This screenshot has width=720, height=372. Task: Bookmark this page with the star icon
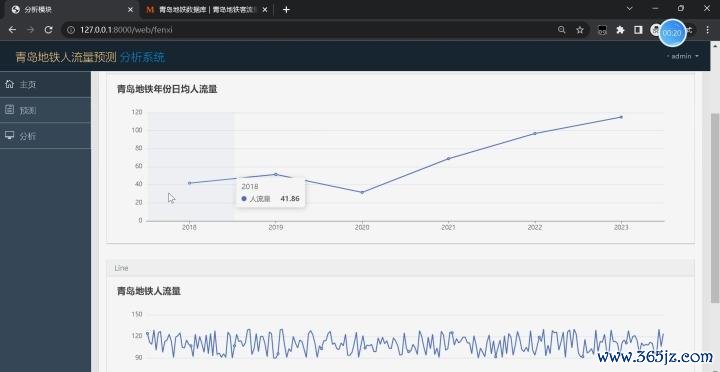[x=580, y=30]
